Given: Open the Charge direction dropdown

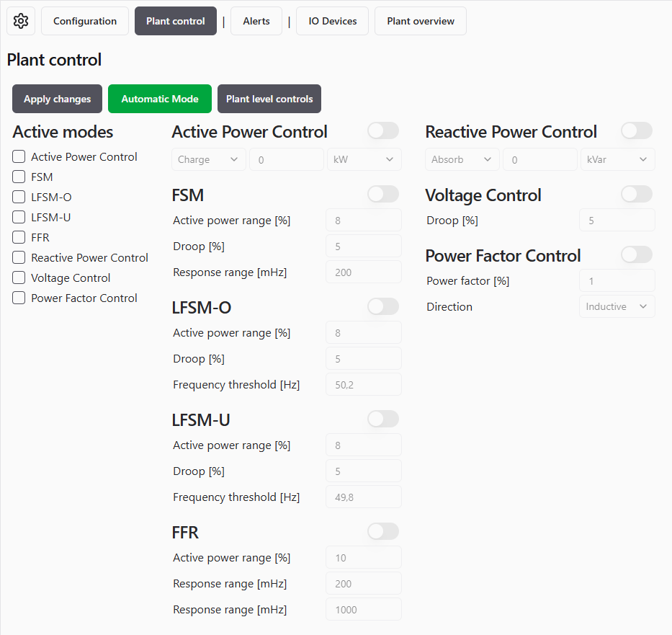Looking at the screenshot, I should tap(209, 159).
